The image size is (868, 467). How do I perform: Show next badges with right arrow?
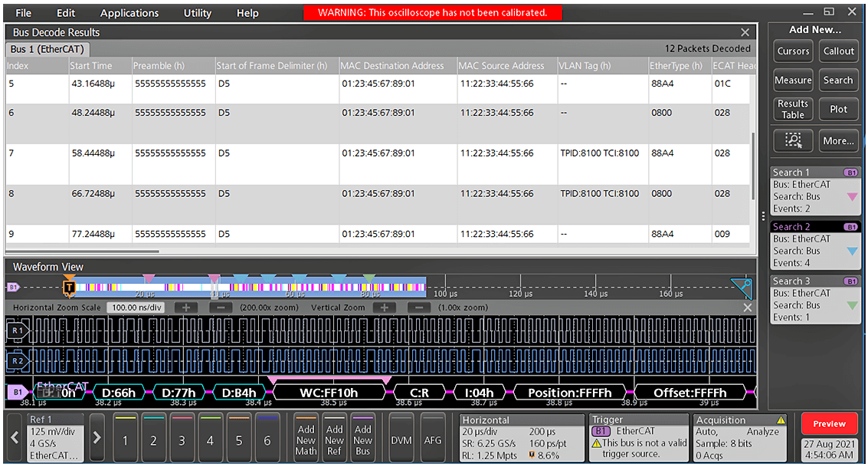coord(97,438)
